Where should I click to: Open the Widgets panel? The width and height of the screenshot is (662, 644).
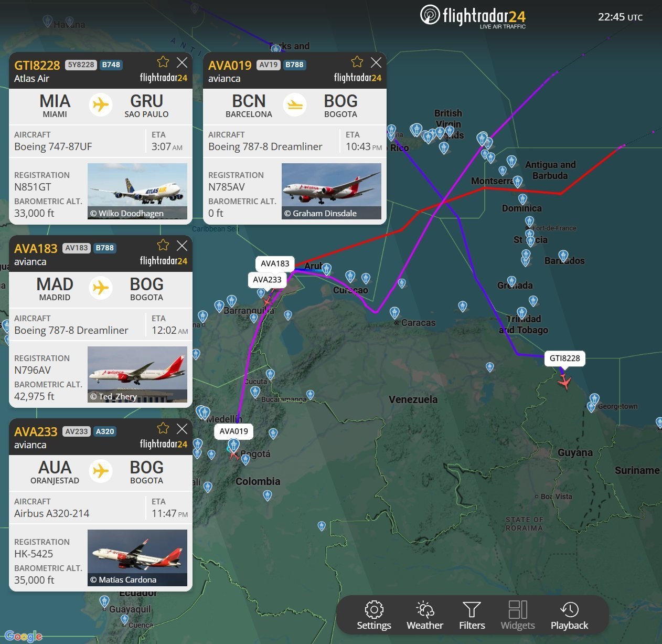(x=517, y=616)
